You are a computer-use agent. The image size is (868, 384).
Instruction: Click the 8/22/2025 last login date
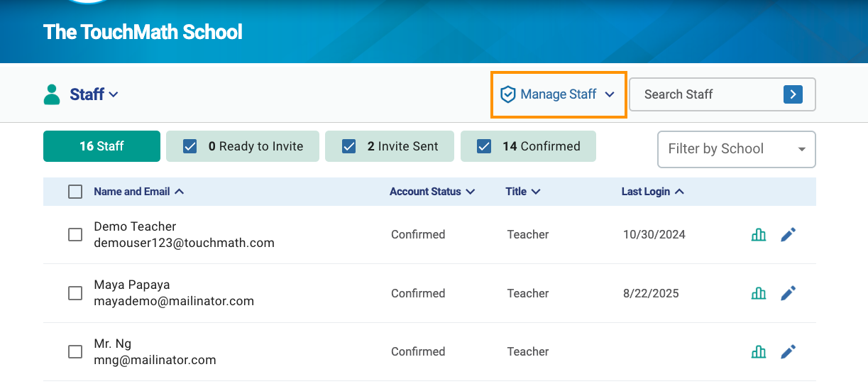coord(651,293)
